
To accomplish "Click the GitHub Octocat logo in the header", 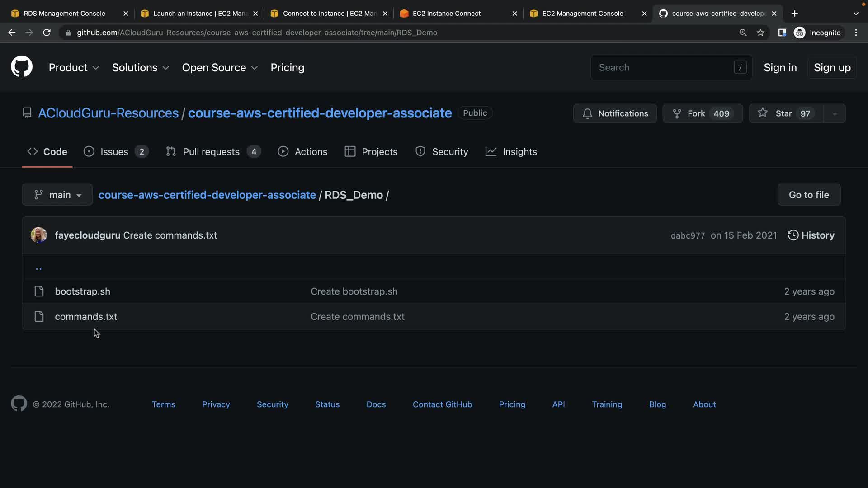I will click(x=21, y=67).
